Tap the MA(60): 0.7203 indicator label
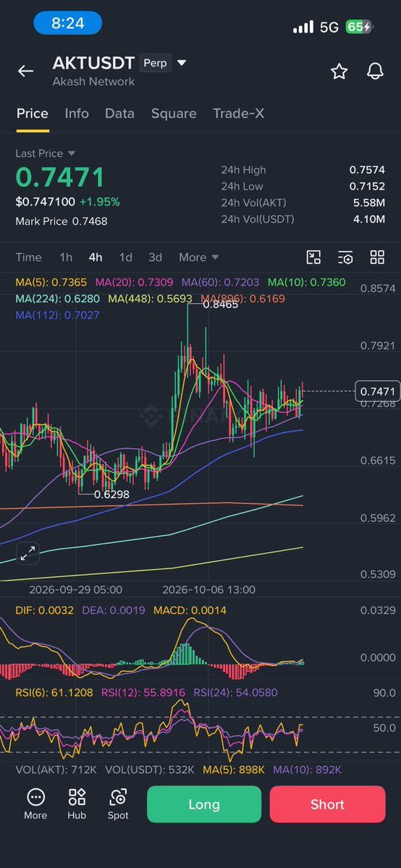Screen dimensions: 401x868 (x=220, y=282)
